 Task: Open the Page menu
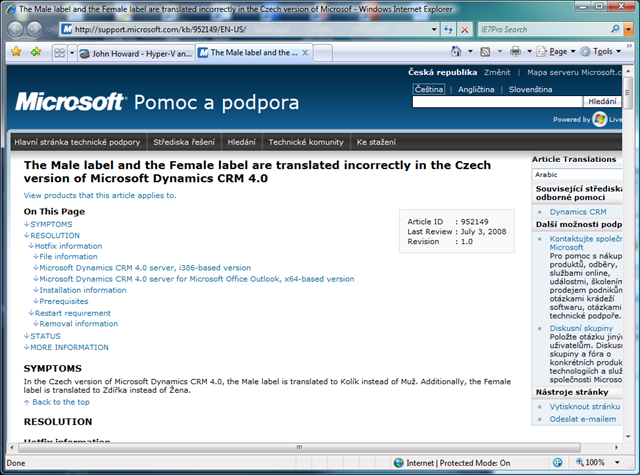click(556, 51)
